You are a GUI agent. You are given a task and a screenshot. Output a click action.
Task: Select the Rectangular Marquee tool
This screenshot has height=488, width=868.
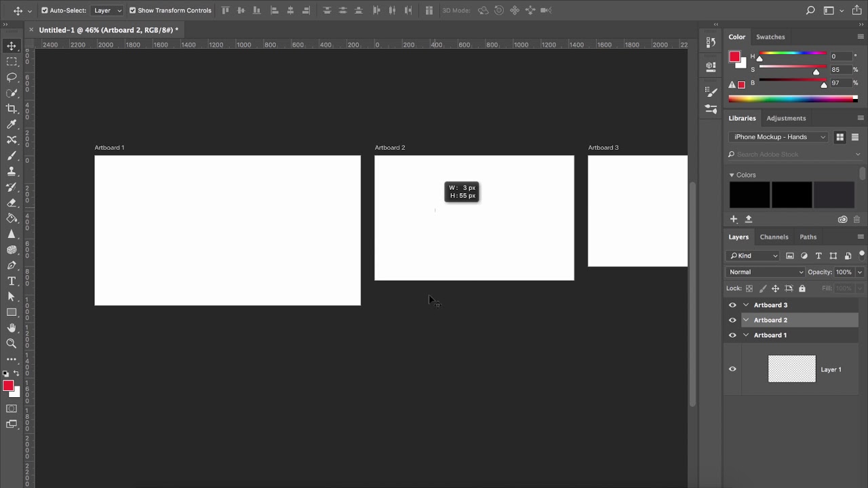pyautogui.click(x=12, y=62)
